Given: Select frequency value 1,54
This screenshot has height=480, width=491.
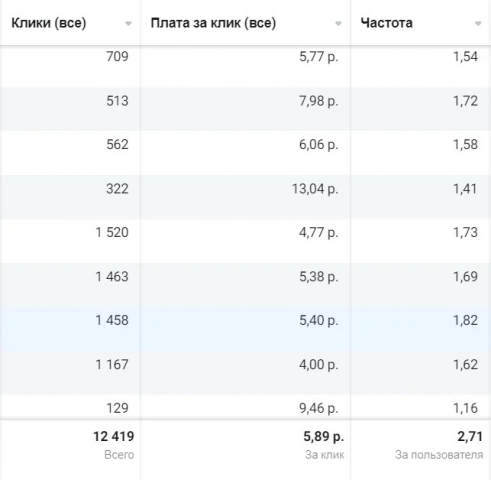Looking at the screenshot, I should pos(465,56).
